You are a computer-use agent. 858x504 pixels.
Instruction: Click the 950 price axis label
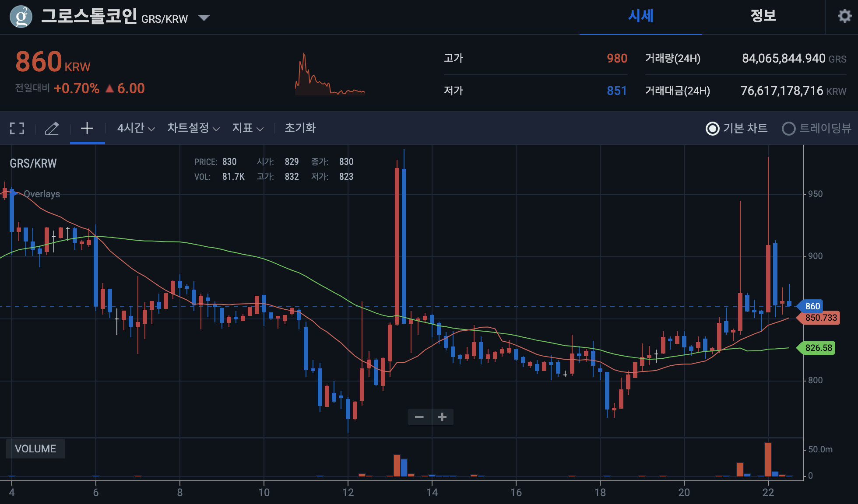point(815,194)
